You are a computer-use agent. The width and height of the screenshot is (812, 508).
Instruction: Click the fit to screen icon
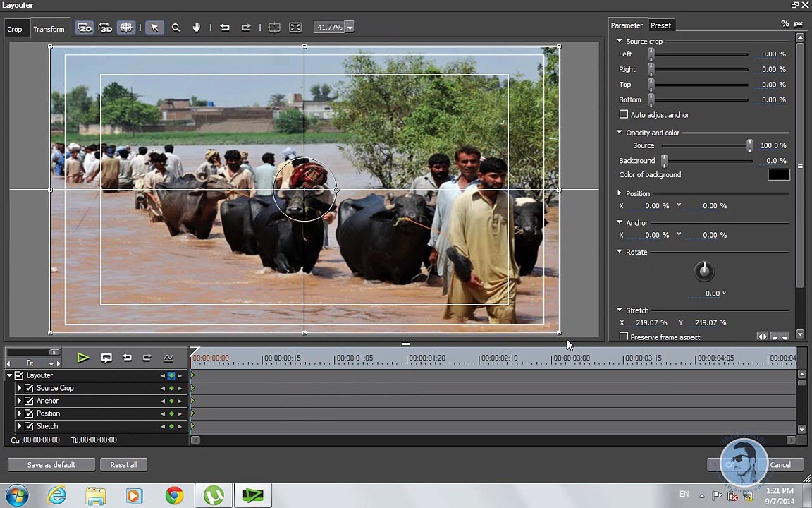pos(295,28)
